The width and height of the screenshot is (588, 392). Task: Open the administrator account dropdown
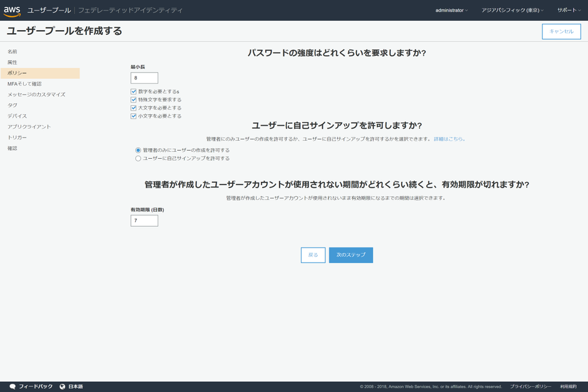452,10
